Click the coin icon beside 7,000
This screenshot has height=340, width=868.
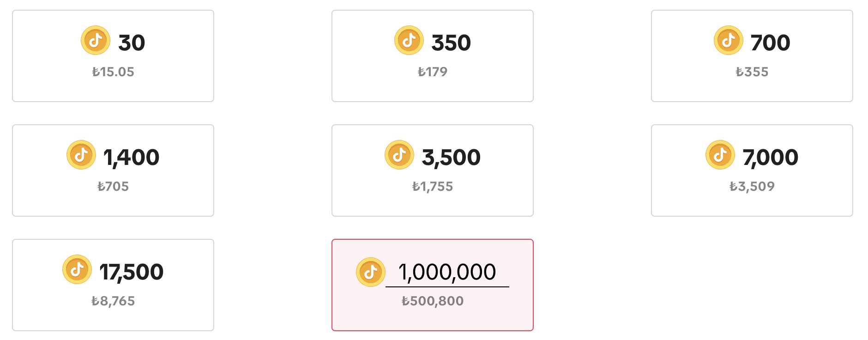point(720,155)
